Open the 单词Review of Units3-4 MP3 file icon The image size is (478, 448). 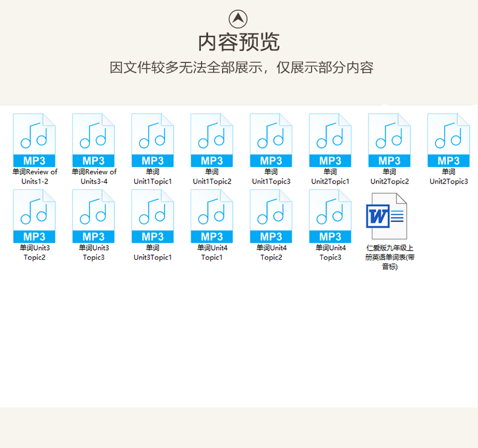93,140
